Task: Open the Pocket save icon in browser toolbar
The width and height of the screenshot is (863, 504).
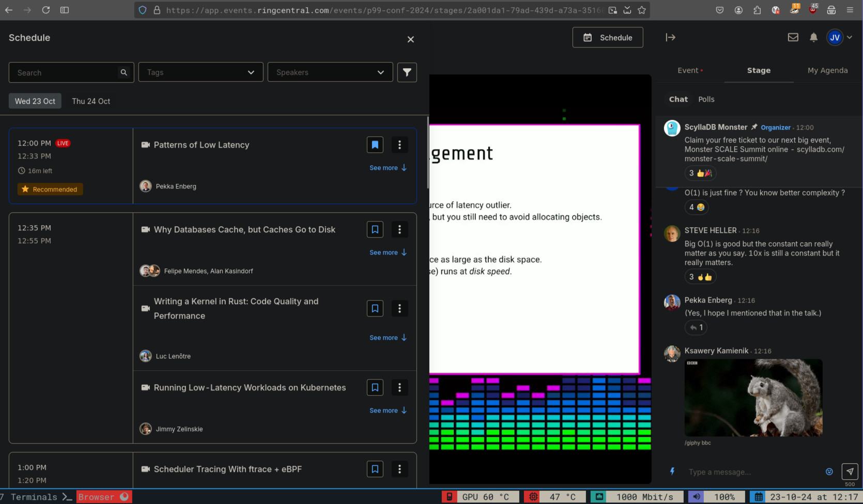Action: [x=719, y=10]
